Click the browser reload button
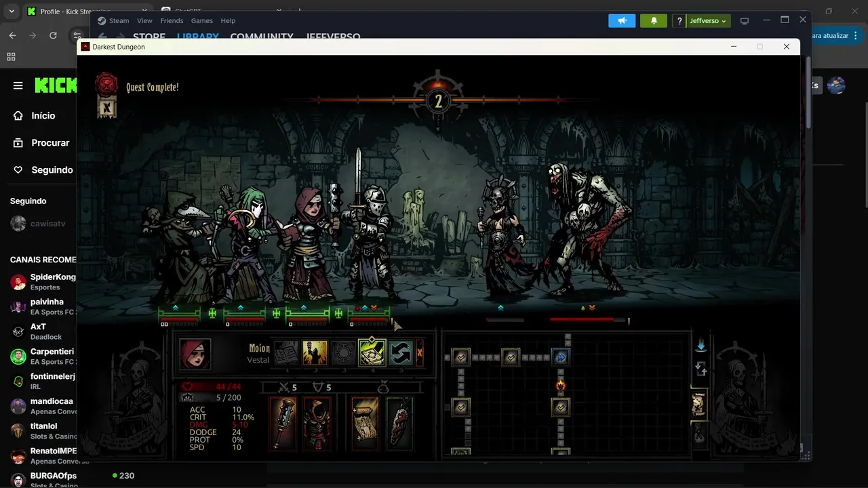868x488 pixels. pyautogui.click(x=53, y=35)
